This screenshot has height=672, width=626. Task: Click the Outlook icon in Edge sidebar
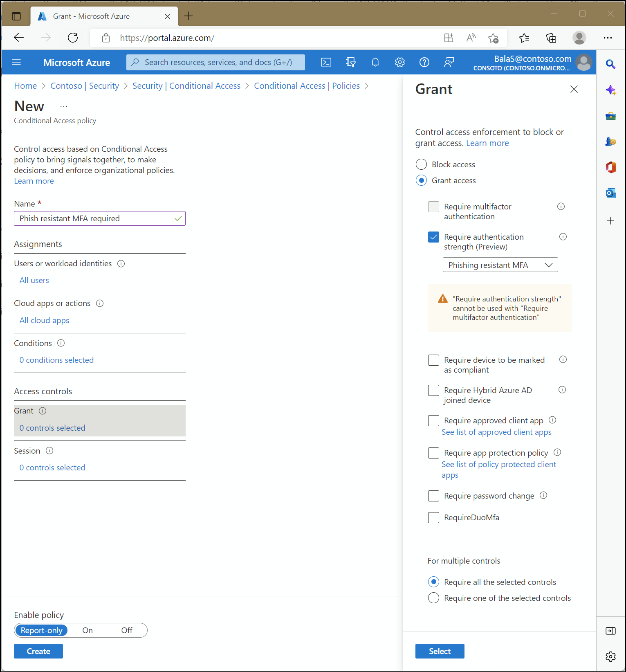pyautogui.click(x=610, y=193)
